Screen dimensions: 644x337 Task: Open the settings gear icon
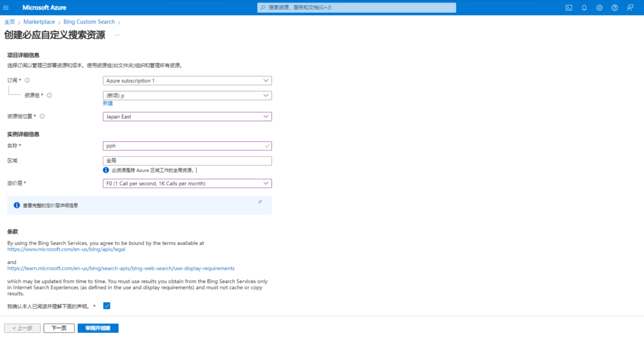click(x=599, y=7)
